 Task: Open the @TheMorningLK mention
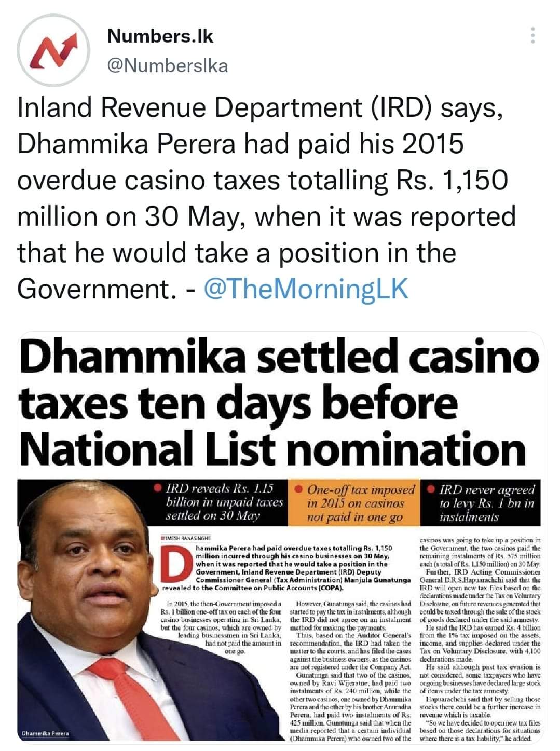[x=307, y=289]
